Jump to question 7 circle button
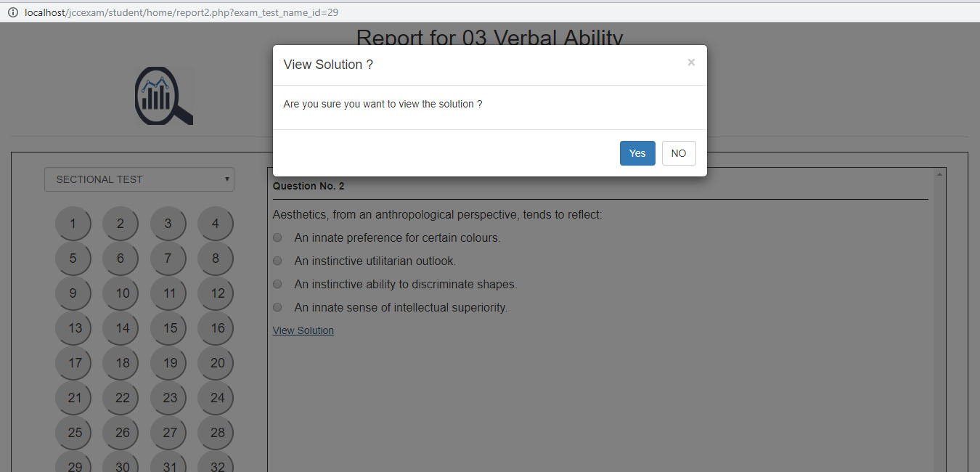The width and height of the screenshot is (980, 472). (168, 259)
